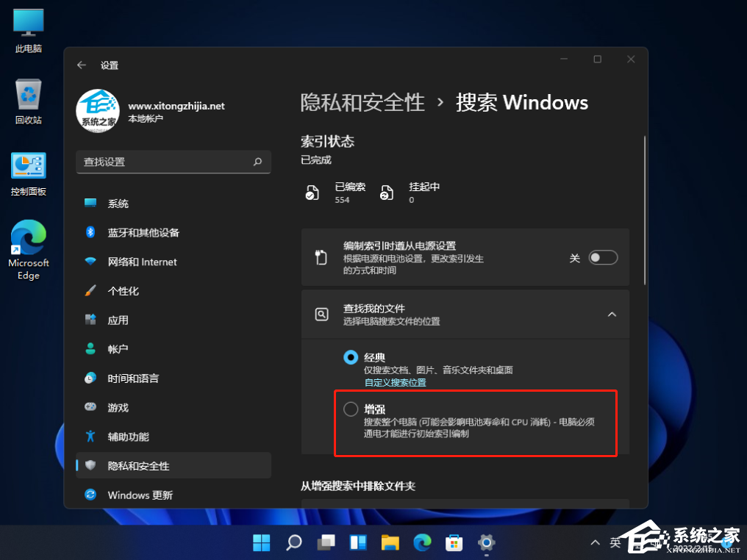Select the 经典 radio button
The height and width of the screenshot is (560, 747).
(351, 356)
